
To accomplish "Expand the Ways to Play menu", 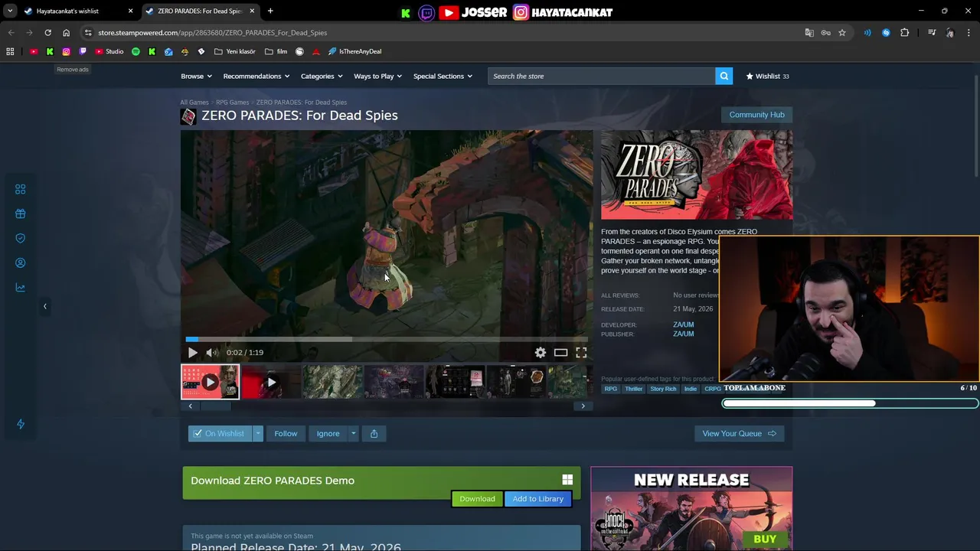I will [x=377, y=76].
